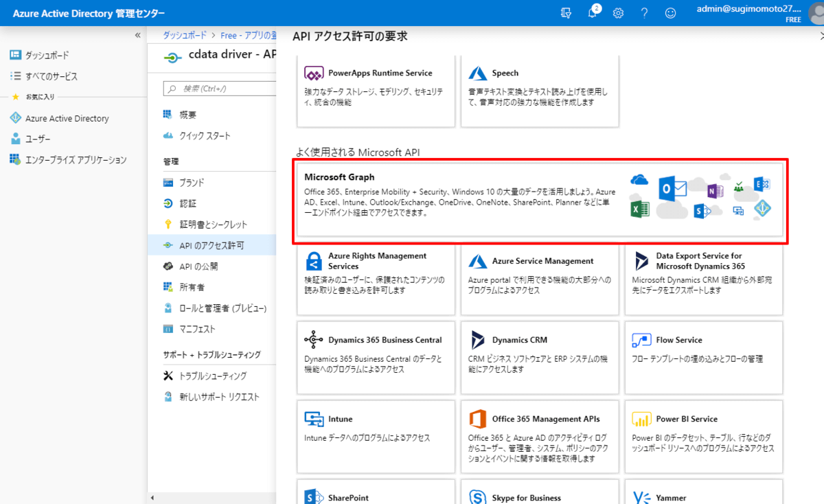Viewport: 824px width, 504px height.
Task: Open the 証明書とシークレット menu item
Action: 212,225
